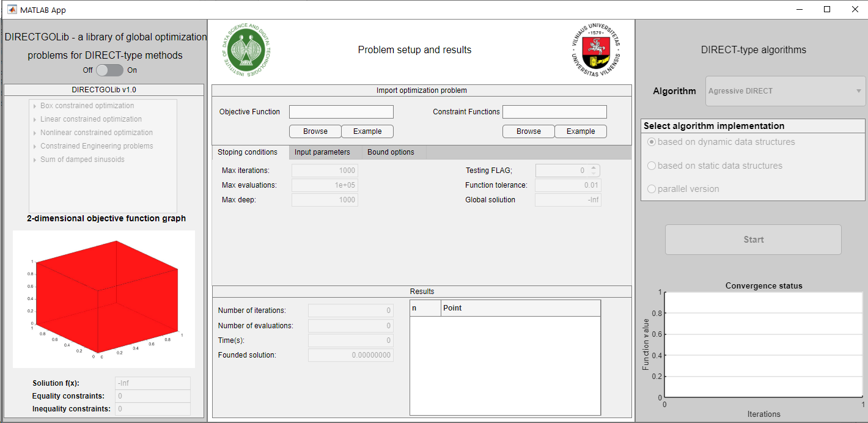868x423 pixels.
Task: Click Example under Objective Function
Action: [x=367, y=131]
